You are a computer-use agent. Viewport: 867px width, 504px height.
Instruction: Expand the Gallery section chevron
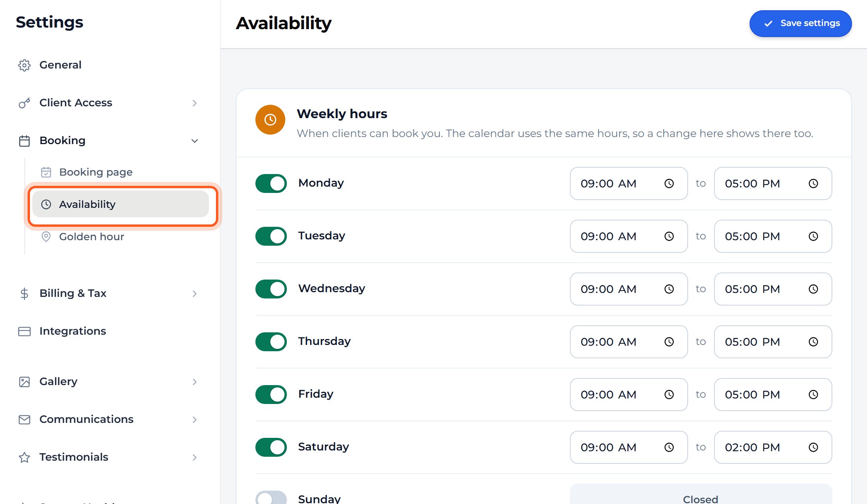[194, 382]
